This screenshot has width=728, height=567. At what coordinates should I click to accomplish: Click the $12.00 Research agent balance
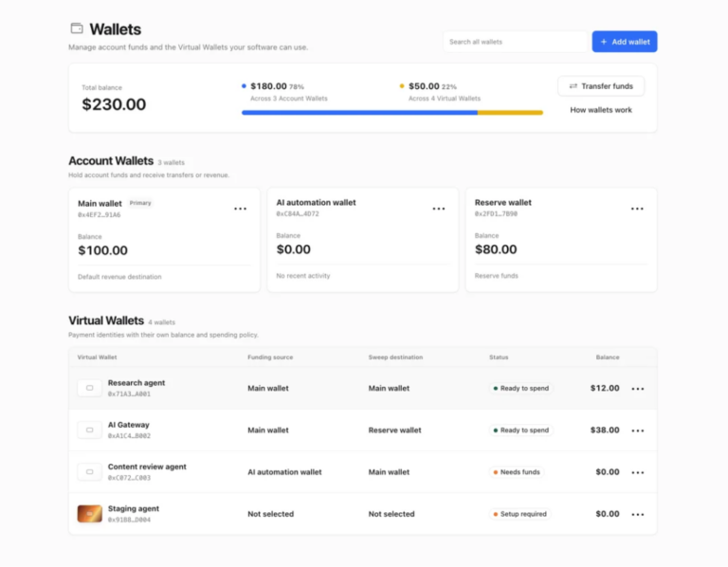pyautogui.click(x=605, y=388)
